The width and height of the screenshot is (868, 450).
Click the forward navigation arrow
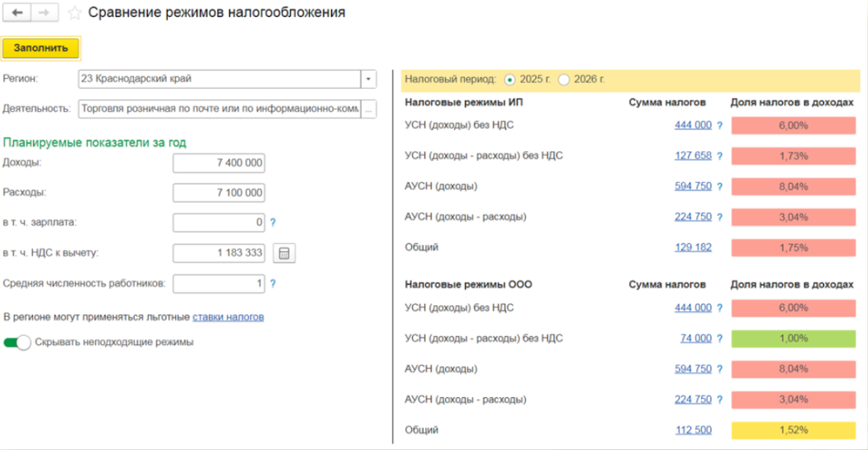[44, 13]
